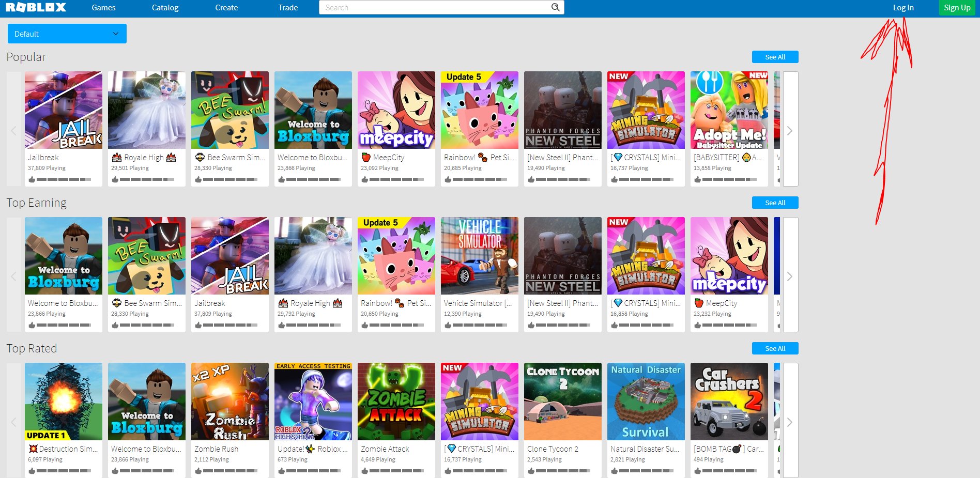Open the Clone Tycoon 2 thumbnail
The width and height of the screenshot is (980, 478).
point(563,402)
